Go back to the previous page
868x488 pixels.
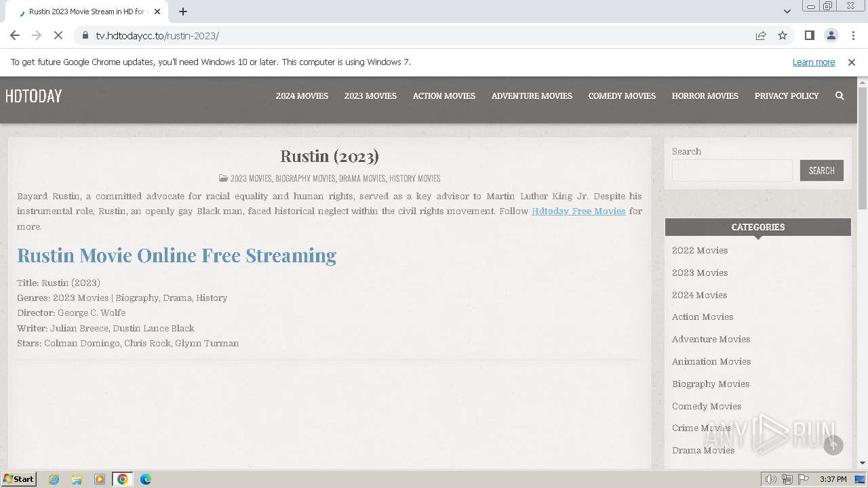coord(15,35)
